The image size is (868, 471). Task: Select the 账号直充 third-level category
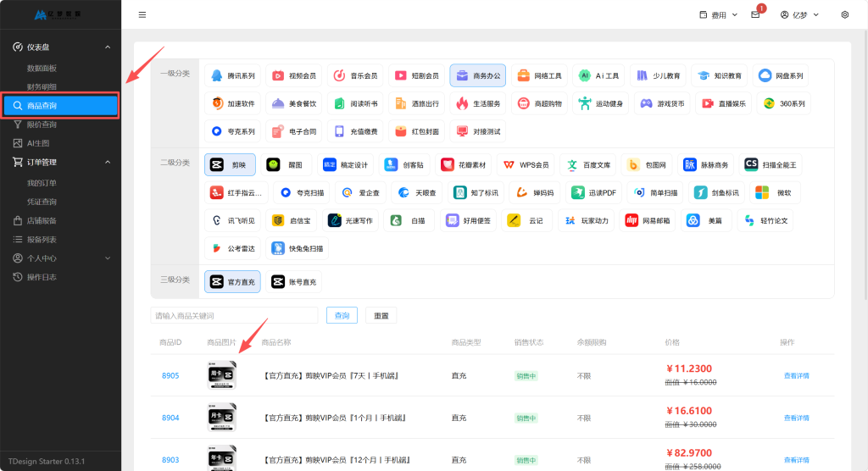point(294,282)
